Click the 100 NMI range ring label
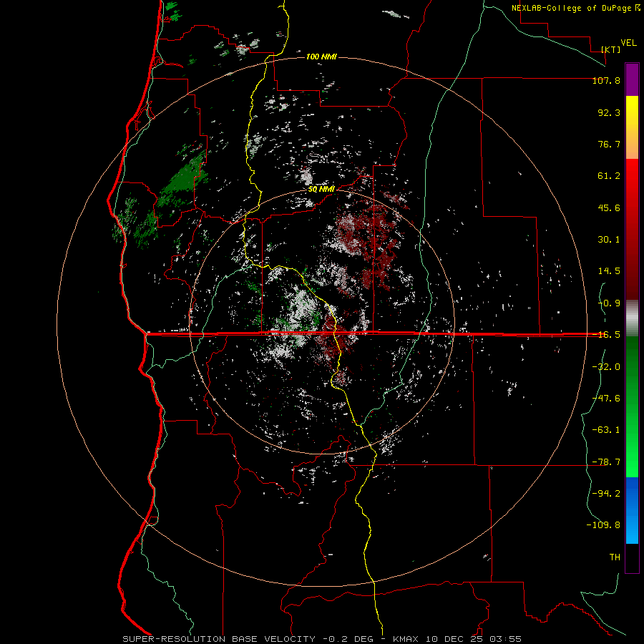Viewport: 644px width, 644px height. tap(321, 57)
